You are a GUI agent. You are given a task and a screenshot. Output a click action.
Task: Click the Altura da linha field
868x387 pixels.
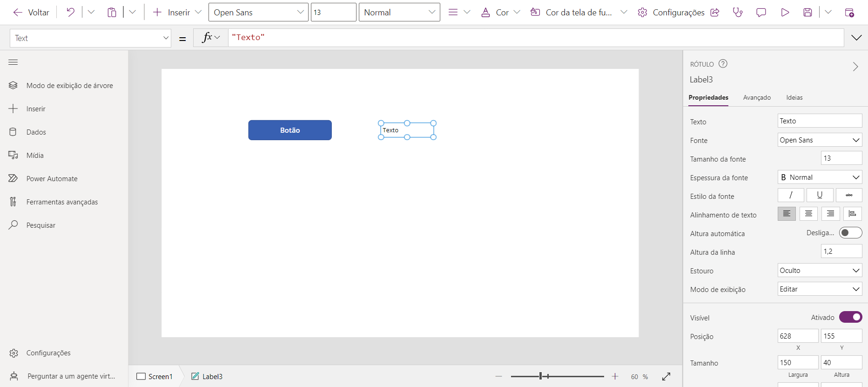point(841,251)
